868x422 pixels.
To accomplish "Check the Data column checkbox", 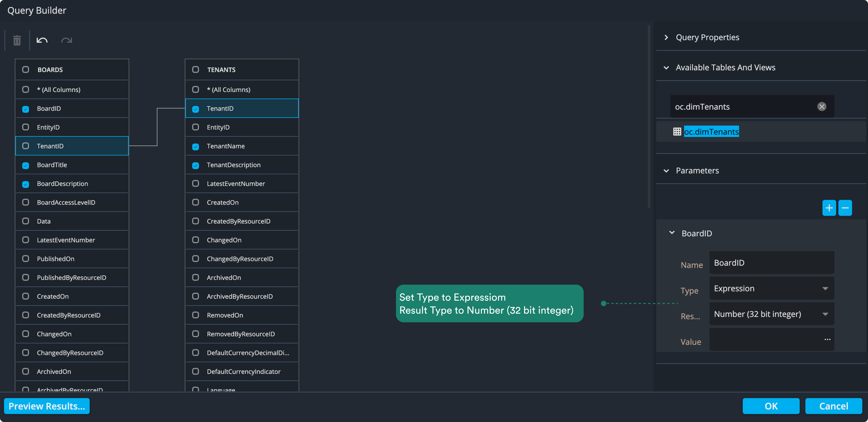I will 26,221.
